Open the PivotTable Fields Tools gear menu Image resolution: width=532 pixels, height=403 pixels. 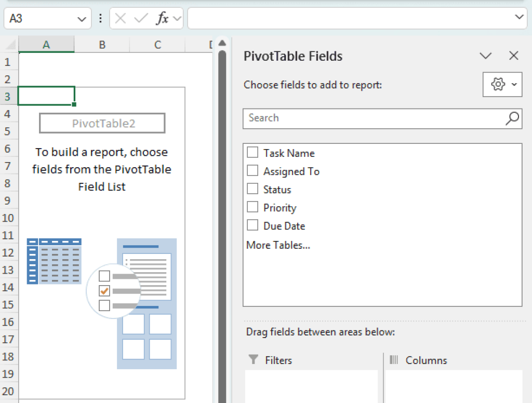click(x=502, y=84)
